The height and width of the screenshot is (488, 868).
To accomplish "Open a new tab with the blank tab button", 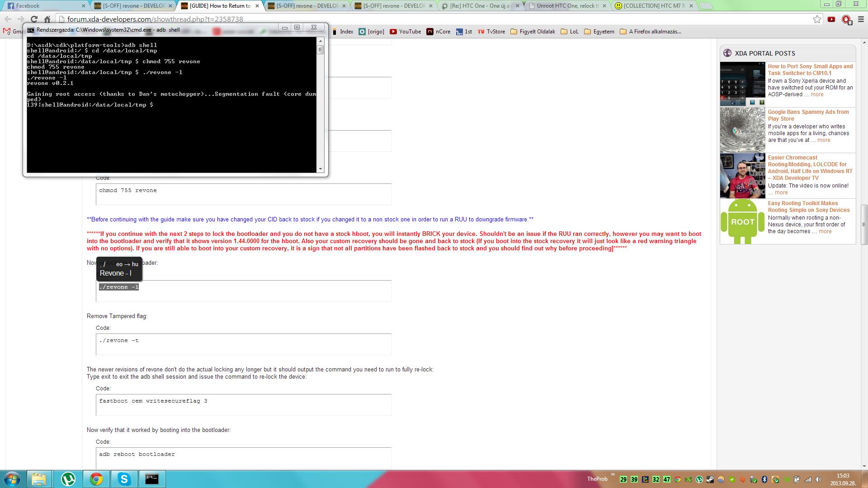I will (x=706, y=6).
